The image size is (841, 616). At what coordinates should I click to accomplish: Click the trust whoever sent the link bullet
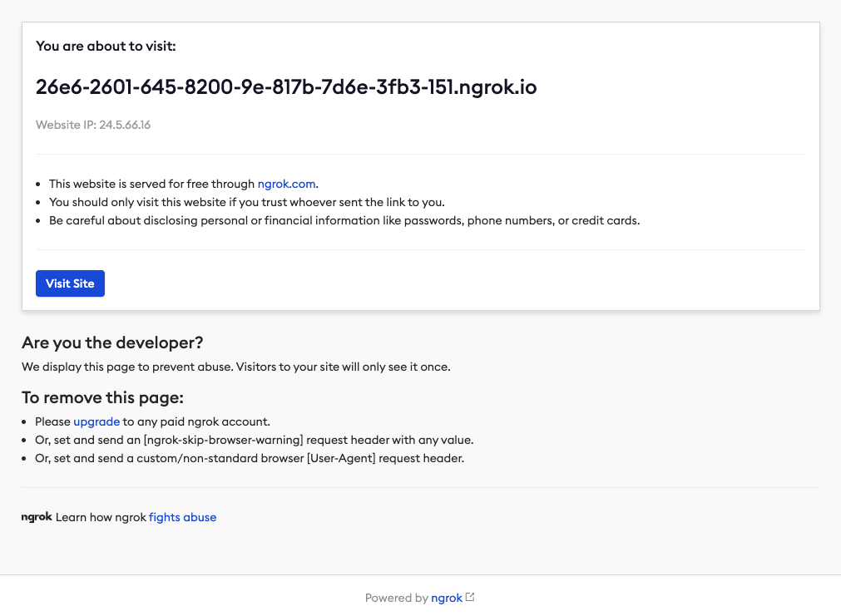click(246, 202)
